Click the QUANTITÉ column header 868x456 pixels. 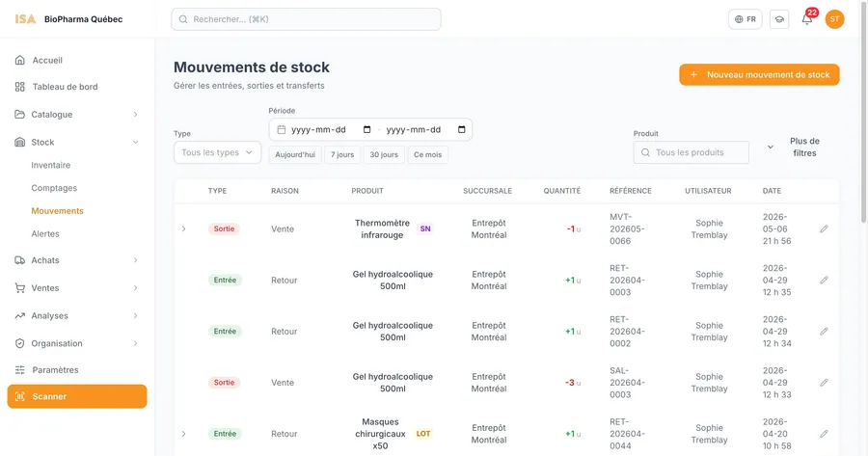click(x=562, y=191)
